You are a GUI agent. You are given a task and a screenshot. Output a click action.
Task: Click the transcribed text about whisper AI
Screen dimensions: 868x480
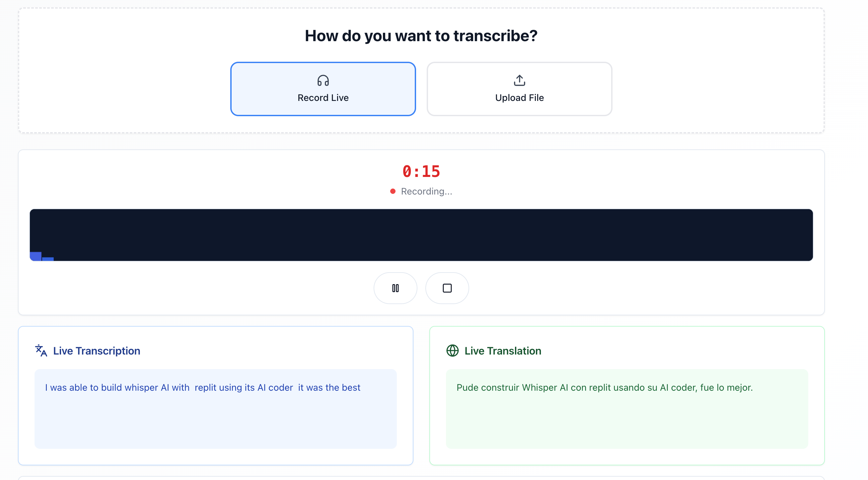[202, 388]
